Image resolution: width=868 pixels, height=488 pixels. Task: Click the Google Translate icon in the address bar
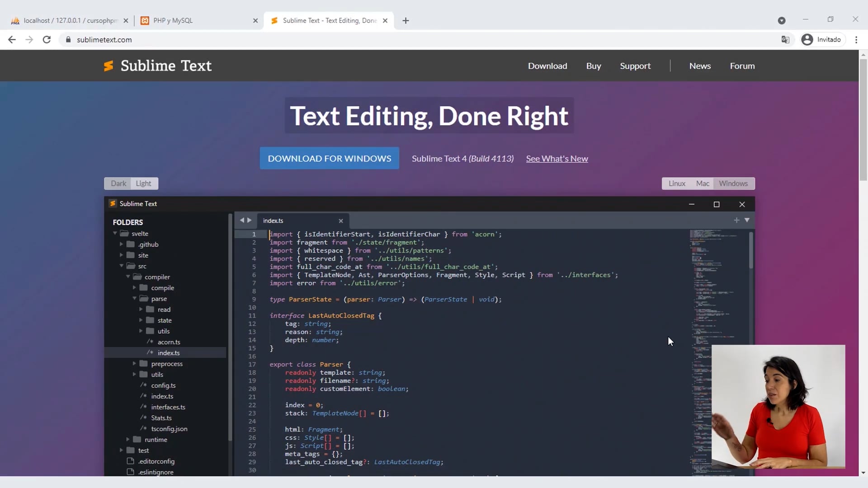pos(785,39)
